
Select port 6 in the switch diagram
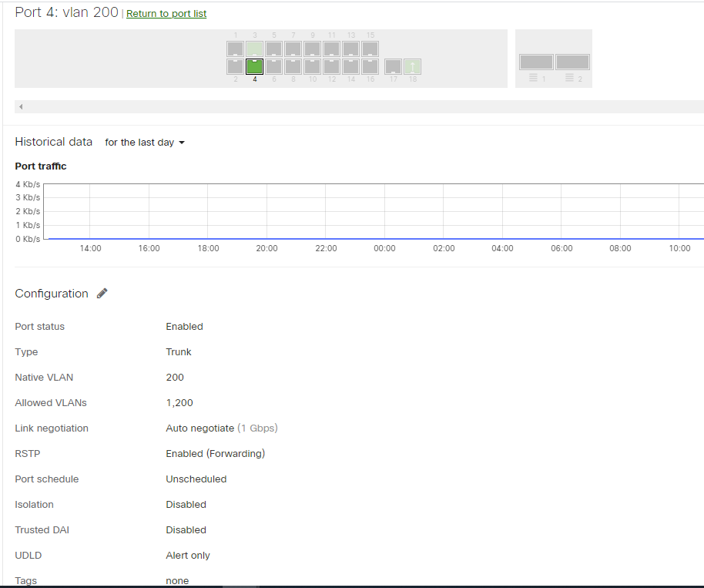(273, 67)
